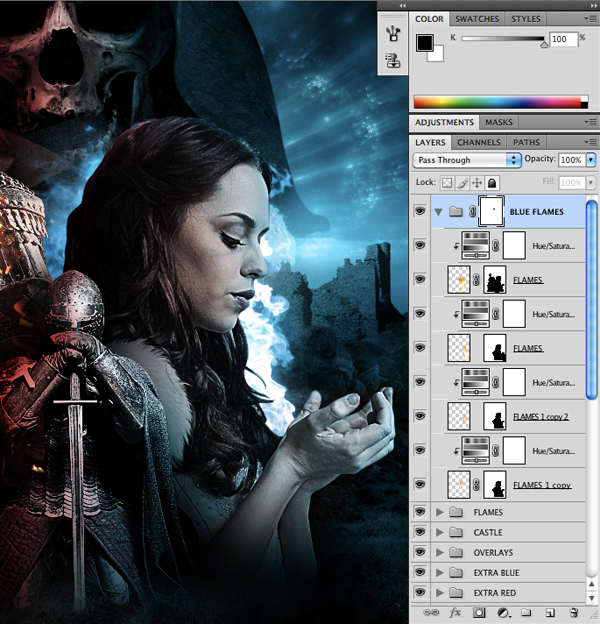The height and width of the screenshot is (624, 600).
Task: Switch to the Channels tab
Action: pos(478,142)
